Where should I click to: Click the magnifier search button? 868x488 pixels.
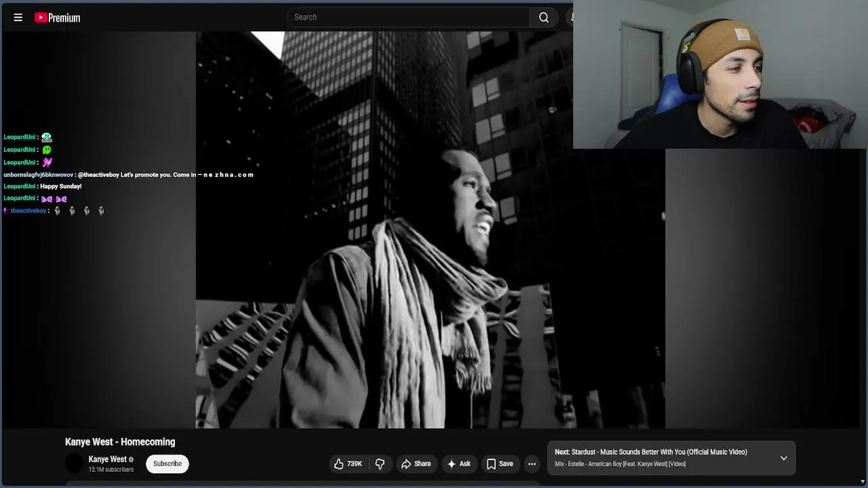pos(544,17)
